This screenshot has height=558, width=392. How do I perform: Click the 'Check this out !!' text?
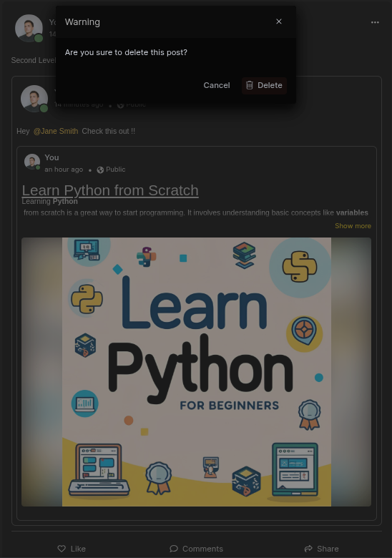[x=109, y=132]
